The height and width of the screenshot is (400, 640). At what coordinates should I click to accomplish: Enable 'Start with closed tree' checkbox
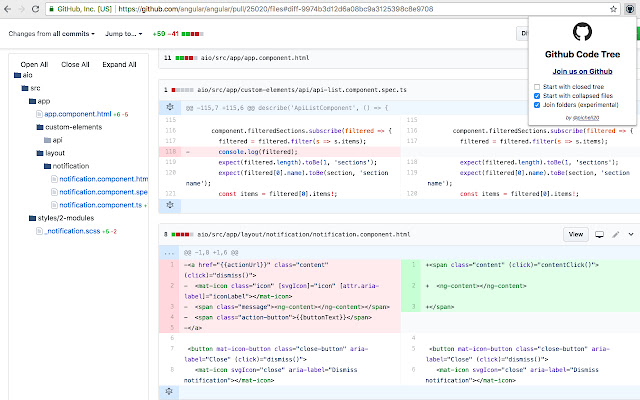point(537,86)
